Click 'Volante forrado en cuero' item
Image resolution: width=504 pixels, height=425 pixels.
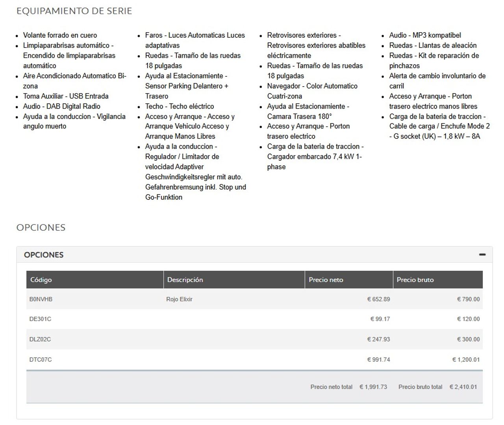(x=60, y=35)
